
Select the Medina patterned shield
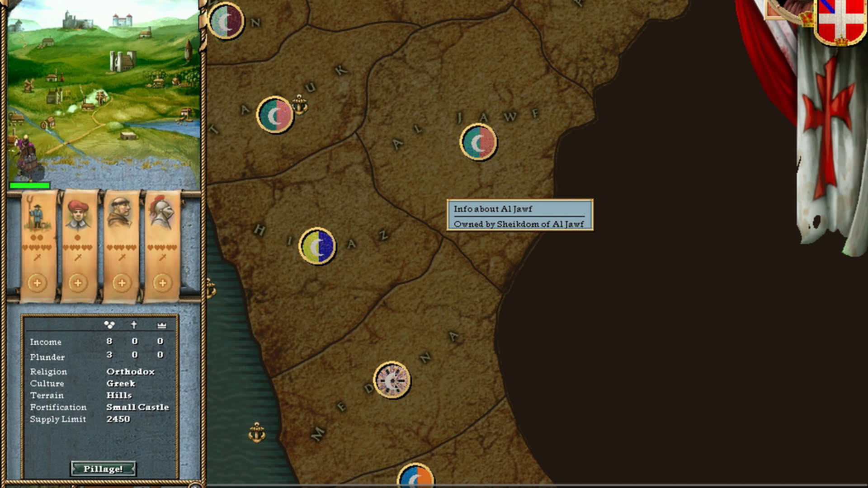392,380
